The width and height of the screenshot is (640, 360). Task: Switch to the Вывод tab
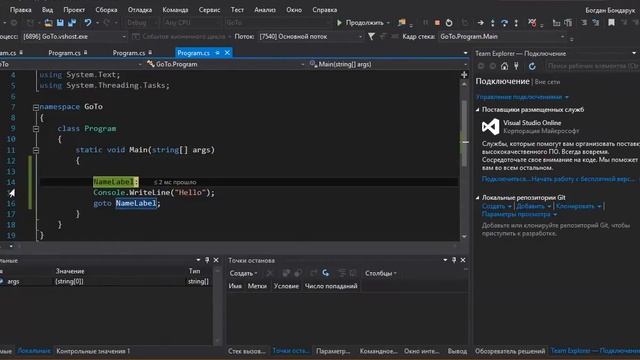[457, 351]
